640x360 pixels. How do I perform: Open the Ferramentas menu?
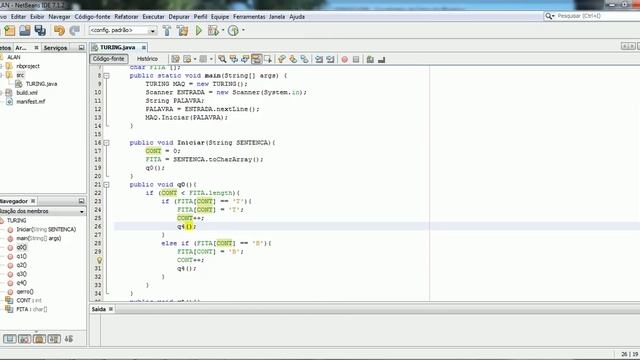click(x=249, y=17)
